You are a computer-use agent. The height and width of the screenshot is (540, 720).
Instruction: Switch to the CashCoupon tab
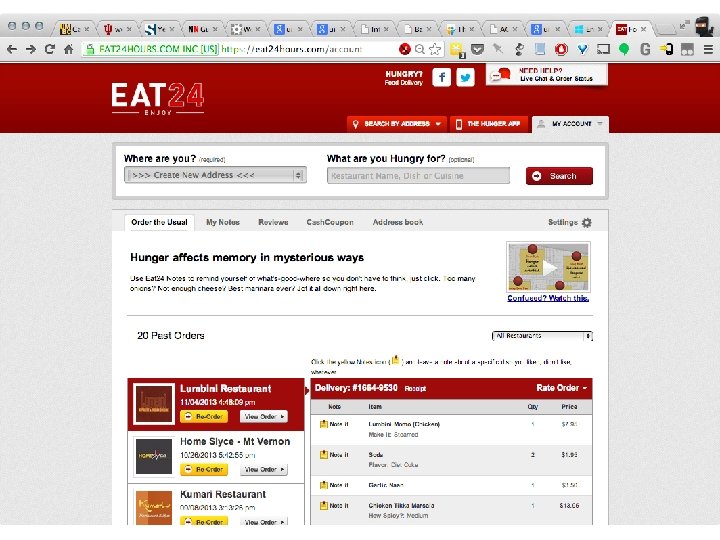click(x=330, y=222)
